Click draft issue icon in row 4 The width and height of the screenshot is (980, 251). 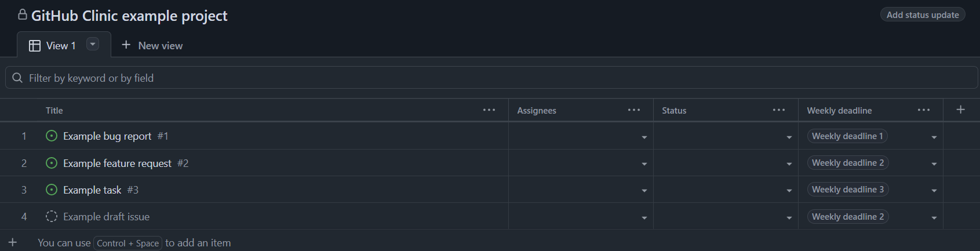[52, 216]
